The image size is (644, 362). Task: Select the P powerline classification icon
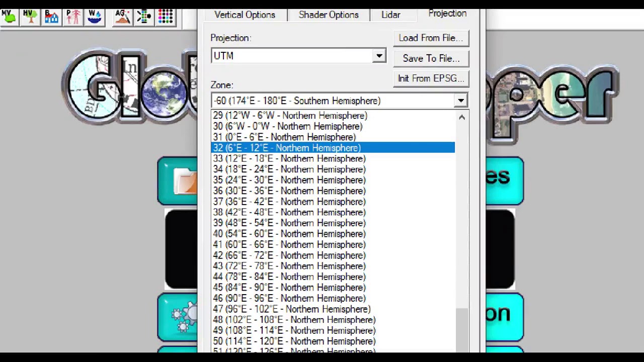[73, 17]
